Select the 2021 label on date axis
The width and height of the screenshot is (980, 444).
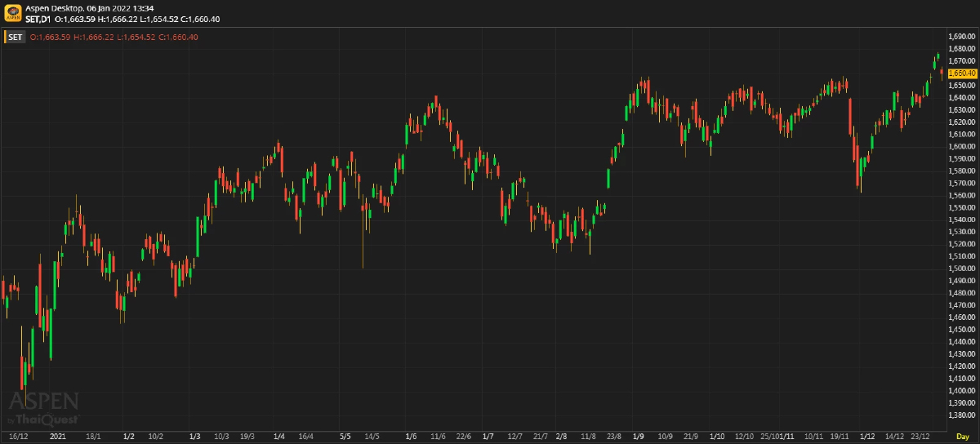tap(57, 437)
